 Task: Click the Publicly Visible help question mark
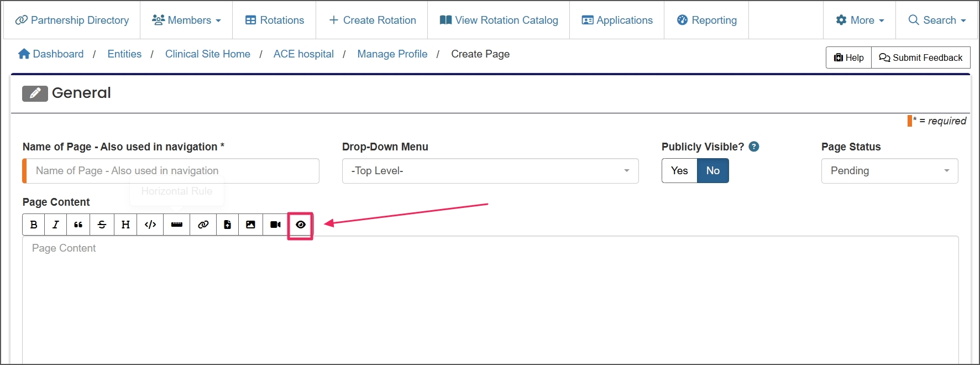754,147
